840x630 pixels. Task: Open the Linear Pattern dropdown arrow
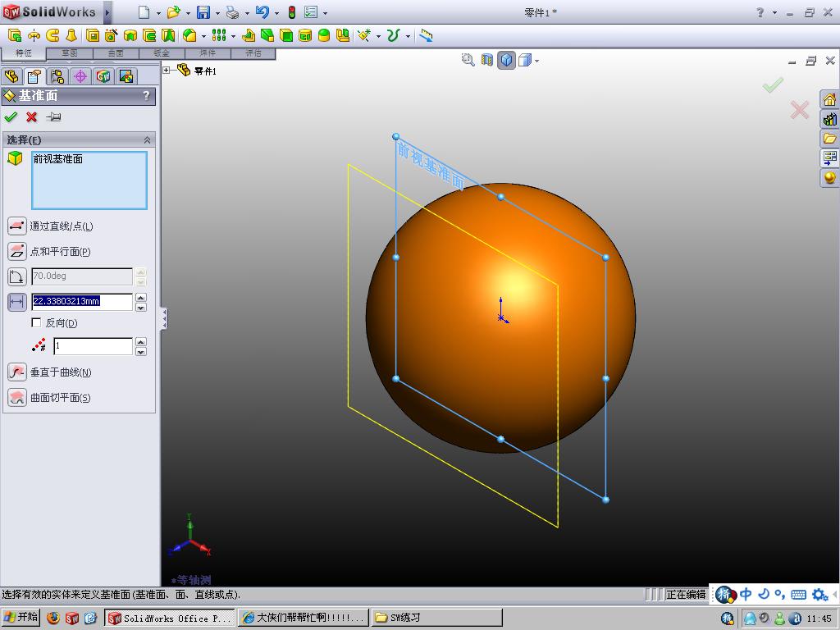233,36
